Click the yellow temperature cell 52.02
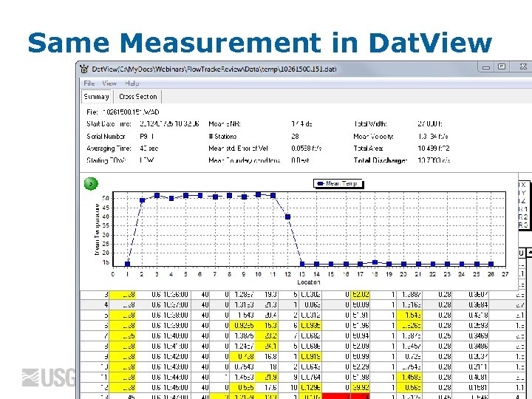 (361, 295)
